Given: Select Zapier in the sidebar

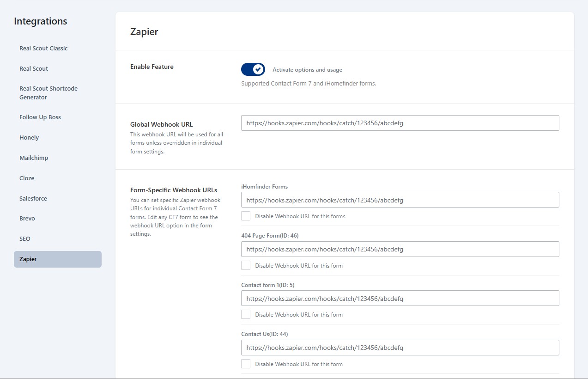Looking at the screenshot, I should (x=58, y=259).
